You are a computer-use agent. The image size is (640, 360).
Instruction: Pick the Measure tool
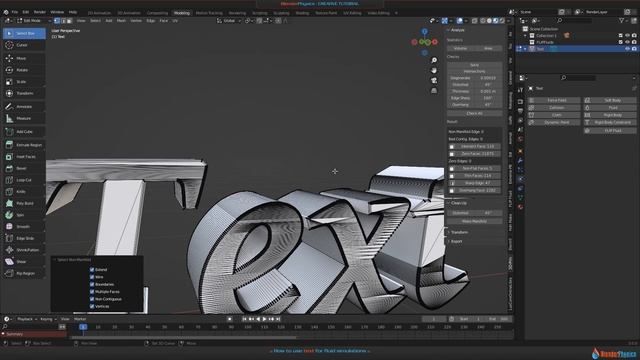click(24, 118)
